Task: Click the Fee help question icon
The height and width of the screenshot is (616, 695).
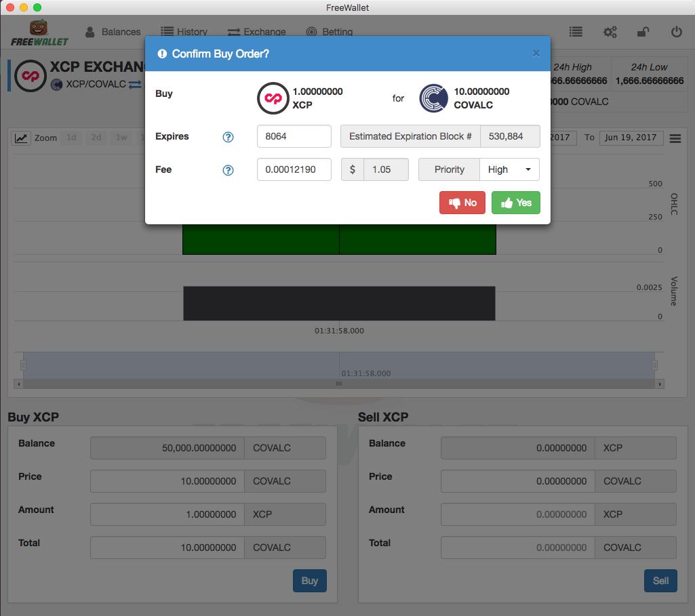Action: coord(228,170)
